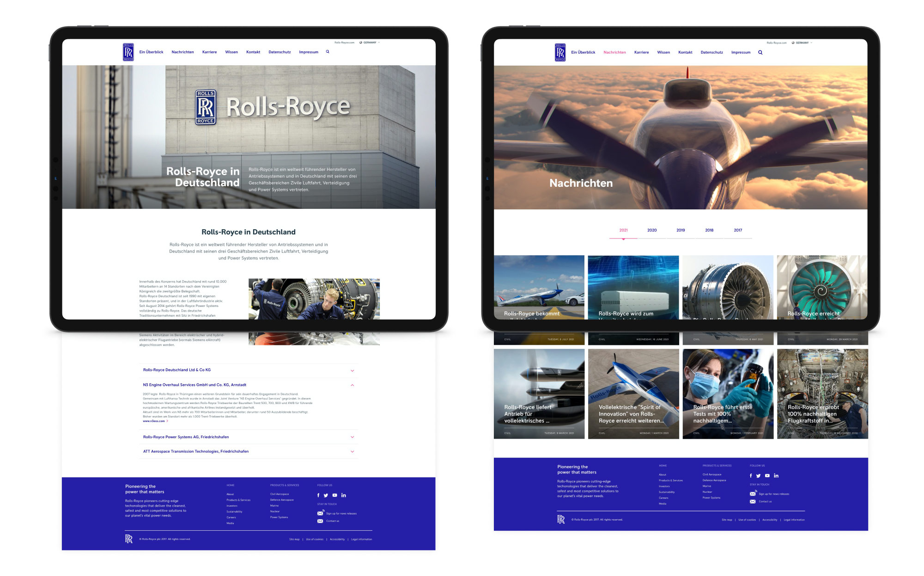Click envelope icon beside Contact us, left footer
Image resolution: width=924 pixels, height=576 pixels.
(x=320, y=521)
